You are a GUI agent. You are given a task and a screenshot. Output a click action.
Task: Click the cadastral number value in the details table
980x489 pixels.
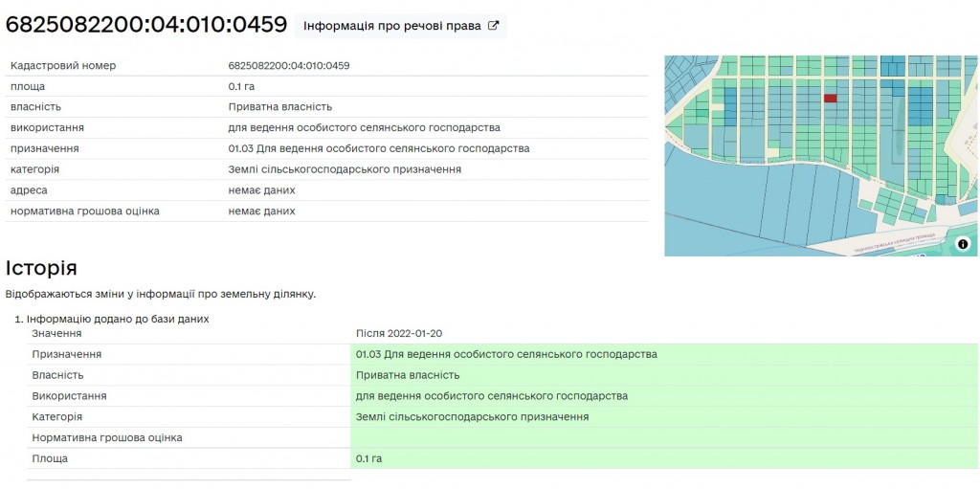(289, 66)
